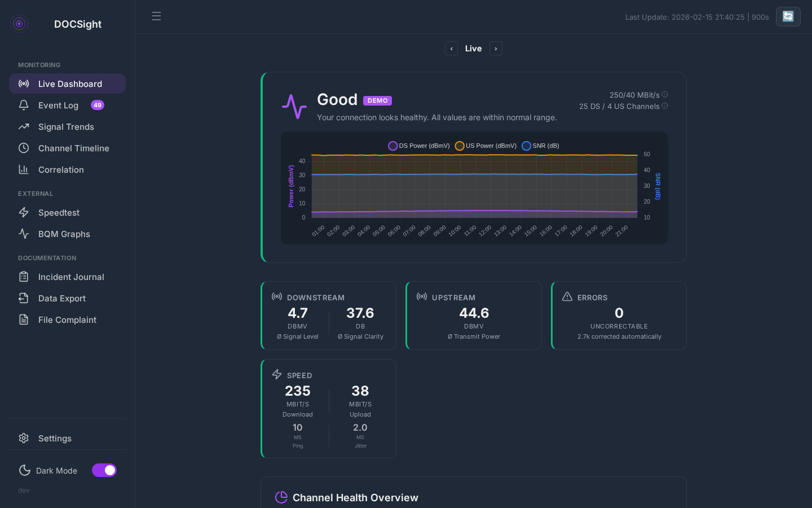Click the Event Log bell icon
The height and width of the screenshot is (508, 812).
point(24,106)
